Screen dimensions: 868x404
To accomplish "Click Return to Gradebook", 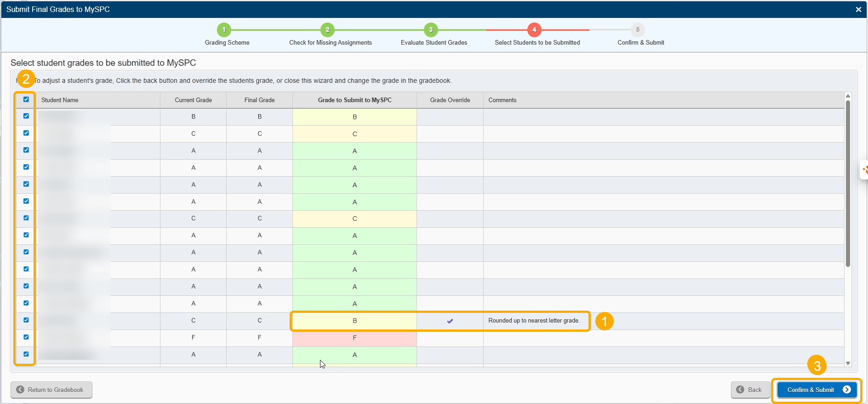I will [x=51, y=390].
